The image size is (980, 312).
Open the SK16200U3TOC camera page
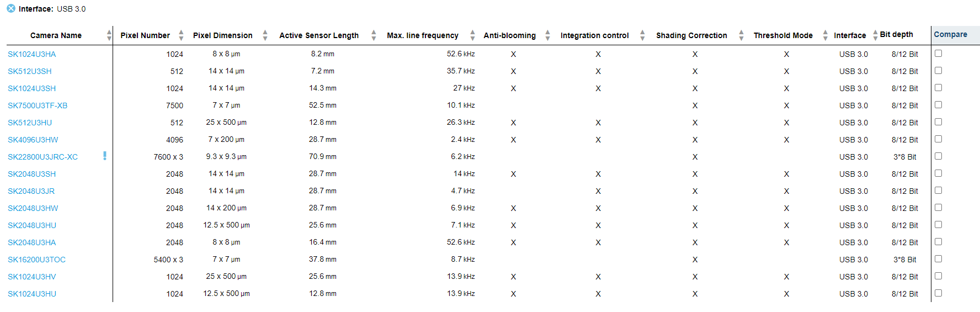point(36,260)
